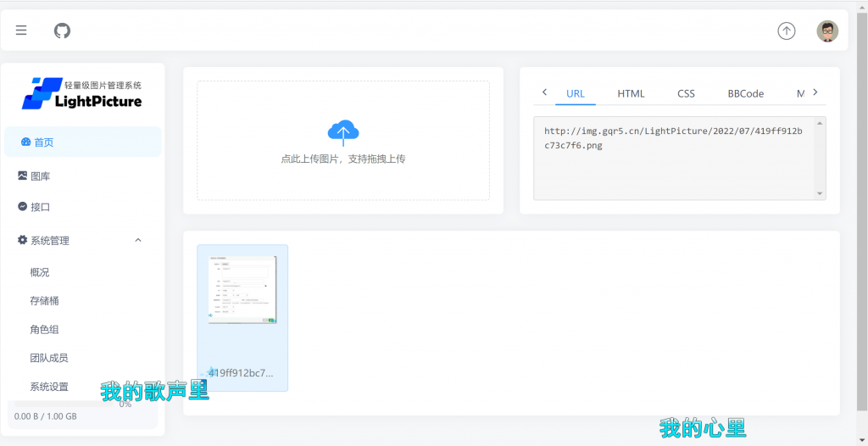
Task: Click the URL box scroll down arrow
Action: 820,193
